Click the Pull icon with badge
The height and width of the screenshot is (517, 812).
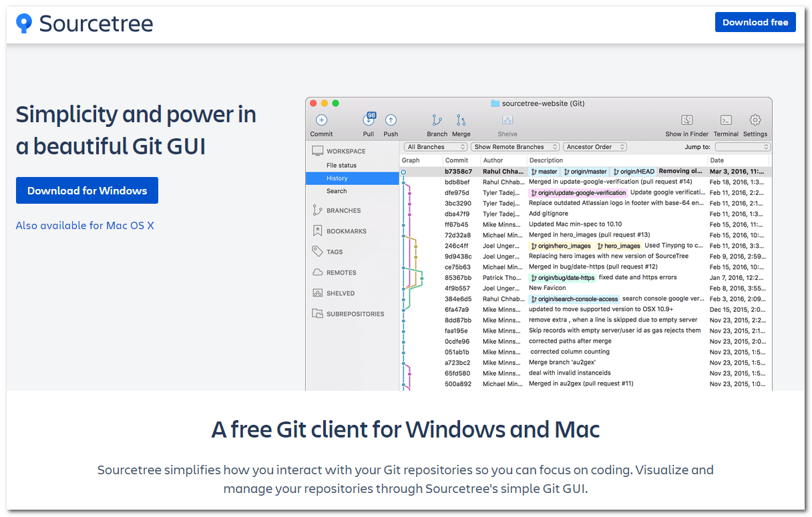click(369, 120)
